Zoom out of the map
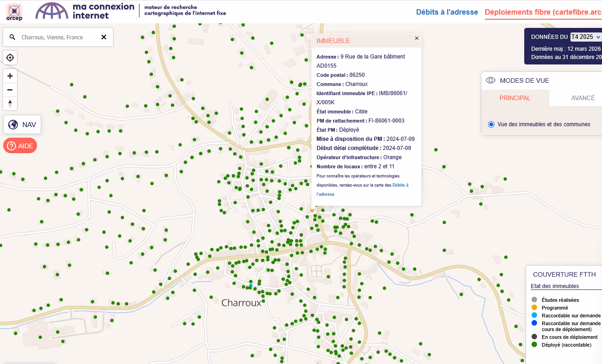Image resolution: width=602 pixels, height=364 pixels. click(x=10, y=90)
